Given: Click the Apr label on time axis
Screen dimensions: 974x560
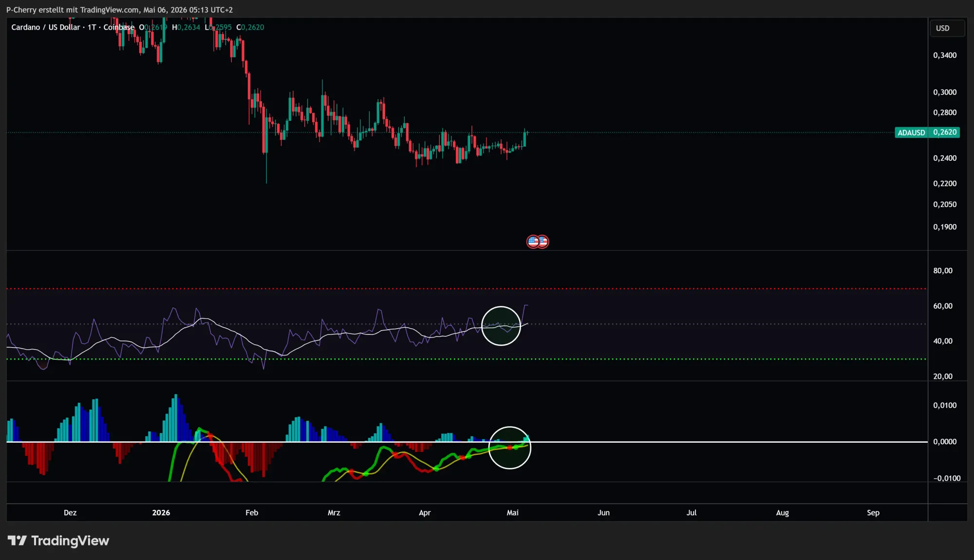Looking at the screenshot, I should click(x=425, y=513).
